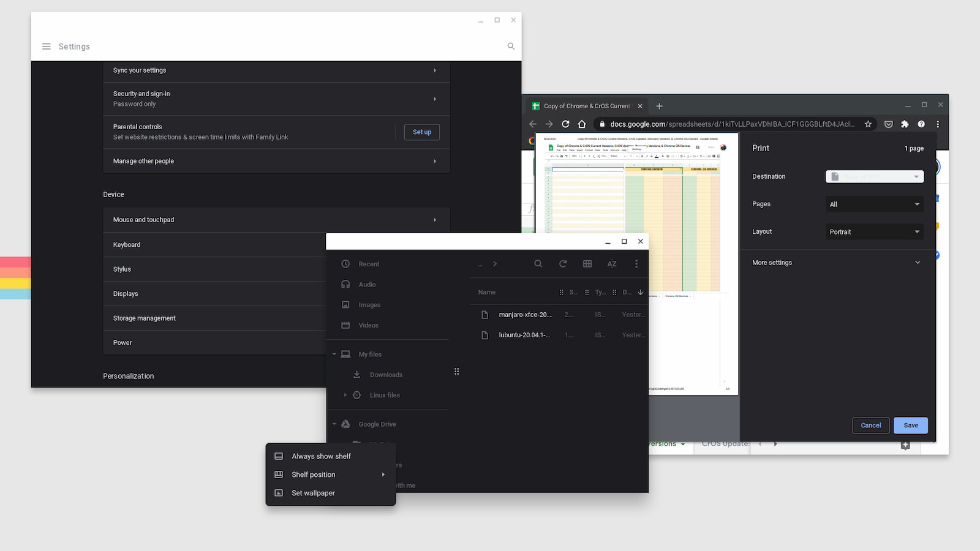980x551 pixels.
Task: Open new tab in Chrome
Action: coord(660,106)
